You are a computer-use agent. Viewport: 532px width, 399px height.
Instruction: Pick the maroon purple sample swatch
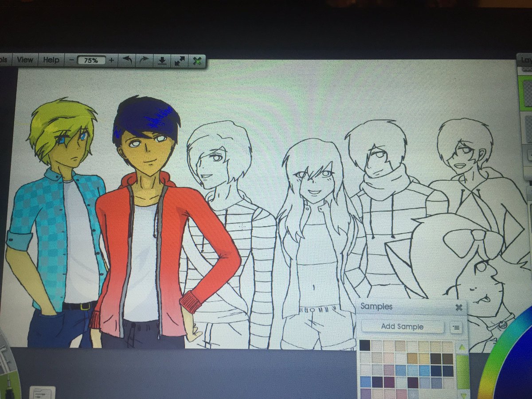[x=389, y=382]
